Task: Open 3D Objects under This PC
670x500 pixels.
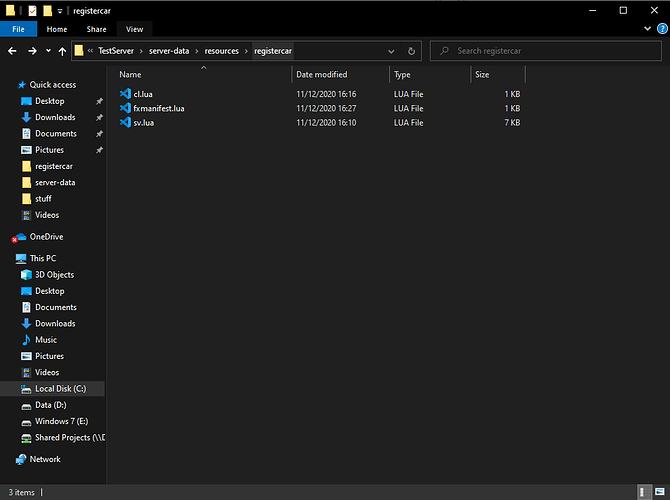Action: [x=54, y=274]
